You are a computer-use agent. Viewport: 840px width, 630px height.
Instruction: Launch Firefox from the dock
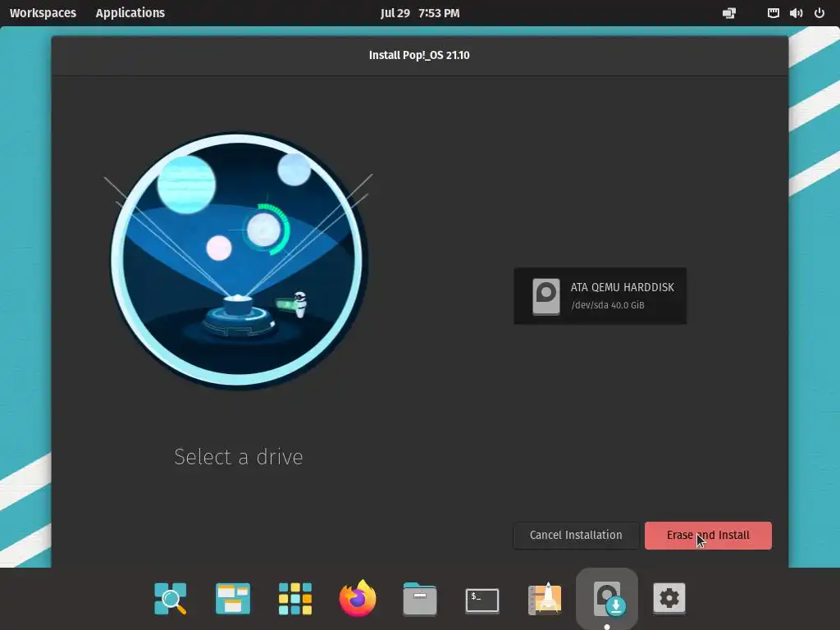(358, 598)
